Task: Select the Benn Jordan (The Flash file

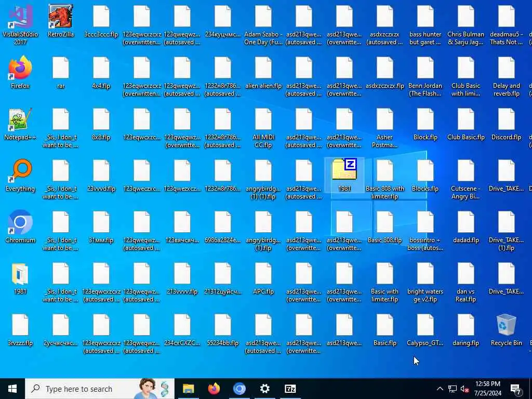Action: click(x=425, y=77)
